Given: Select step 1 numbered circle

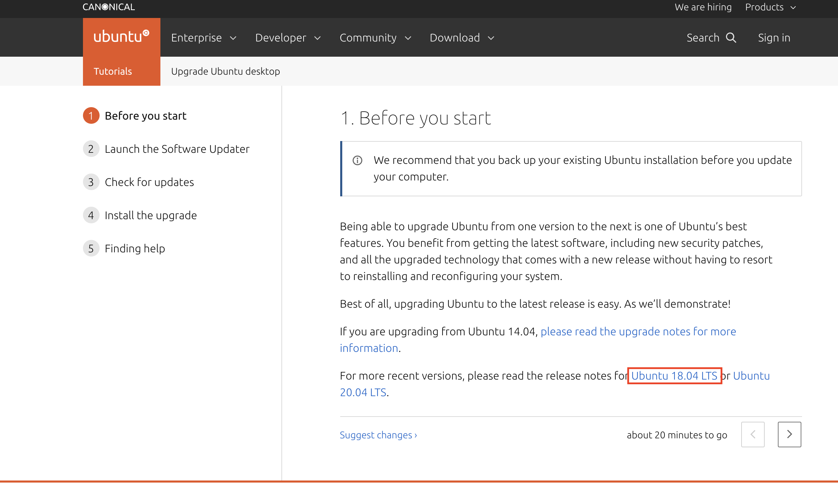Looking at the screenshot, I should pyautogui.click(x=91, y=116).
